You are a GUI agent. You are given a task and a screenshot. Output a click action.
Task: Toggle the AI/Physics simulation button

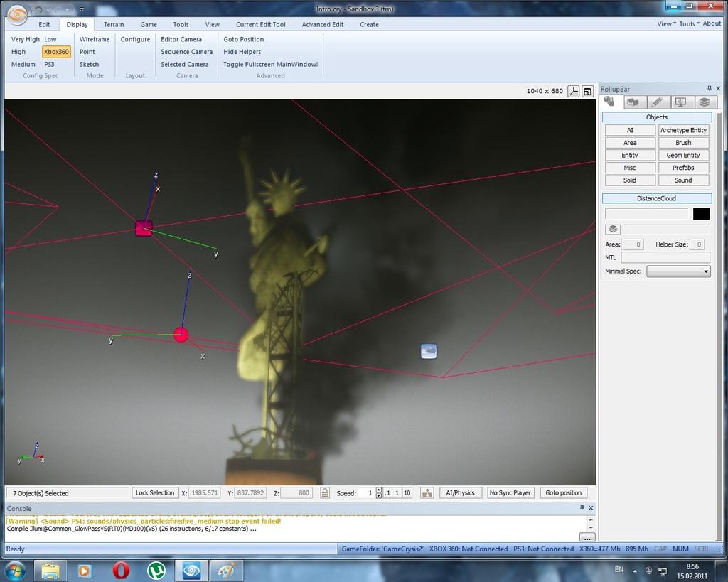point(459,493)
